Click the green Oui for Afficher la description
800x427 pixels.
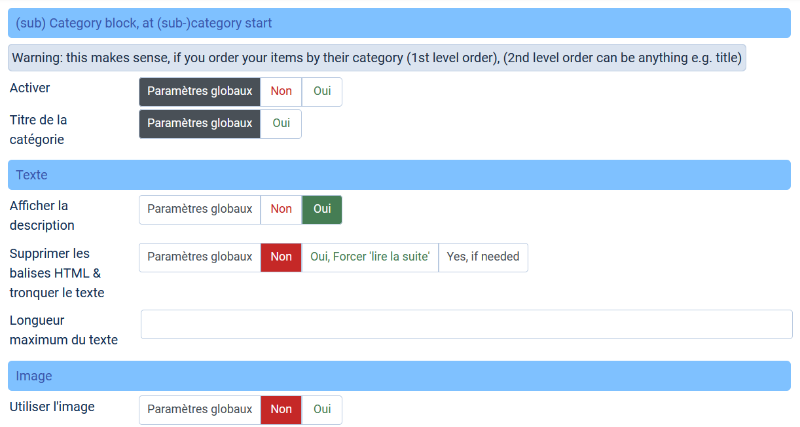click(x=322, y=209)
